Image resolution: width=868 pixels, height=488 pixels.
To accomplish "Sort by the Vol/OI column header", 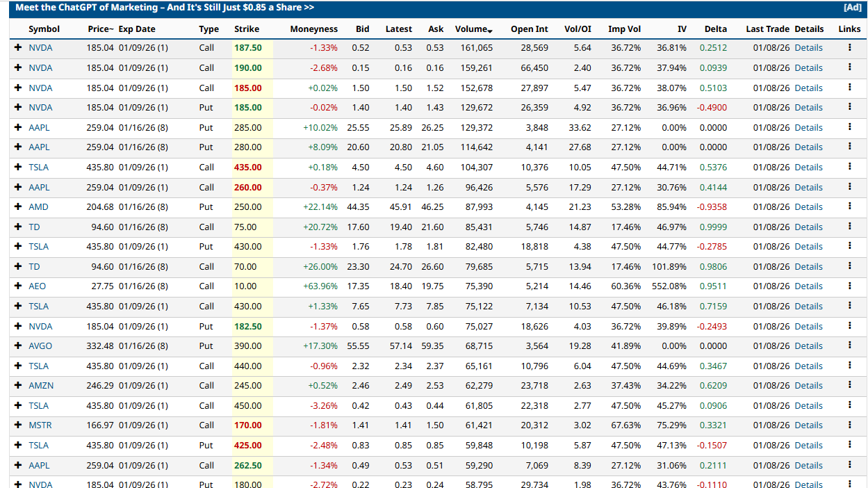I will [x=578, y=29].
